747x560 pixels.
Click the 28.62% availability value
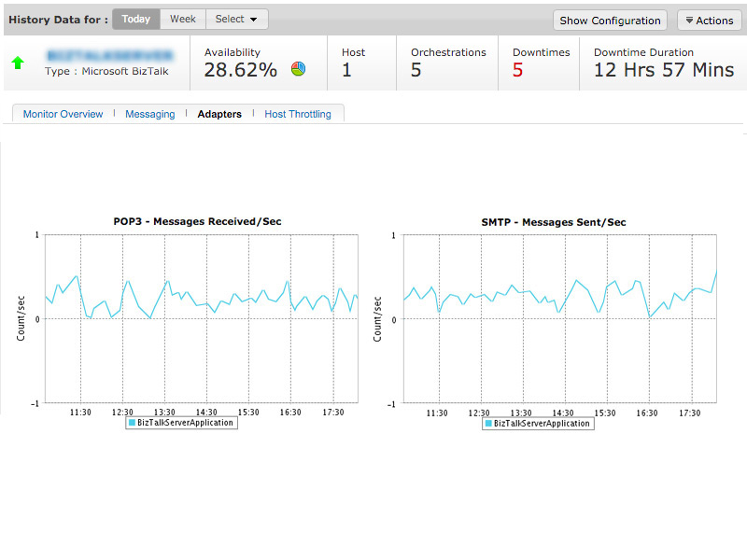(241, 71)
